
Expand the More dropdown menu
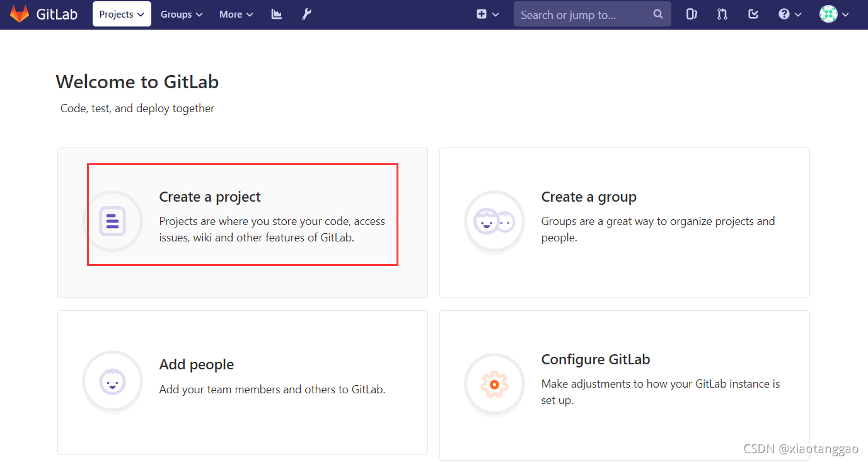[x=236, y=14]
